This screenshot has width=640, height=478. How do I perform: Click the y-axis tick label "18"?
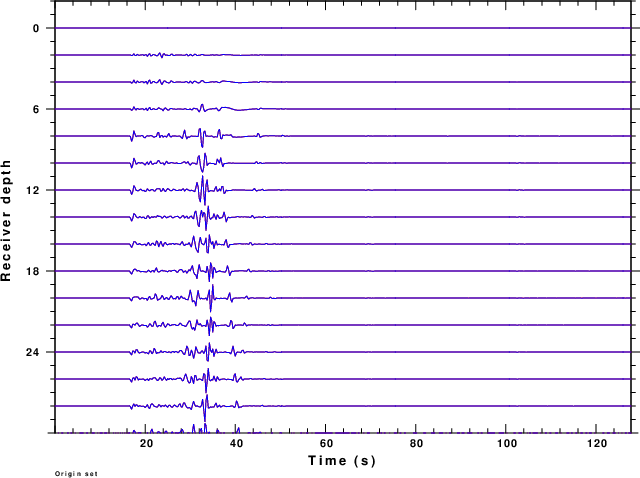point(33,271)
